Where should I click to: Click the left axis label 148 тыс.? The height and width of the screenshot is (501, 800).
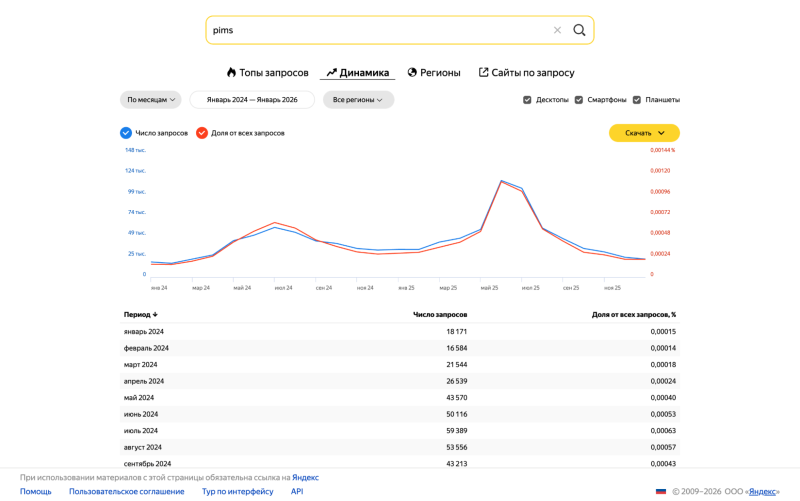135,150
